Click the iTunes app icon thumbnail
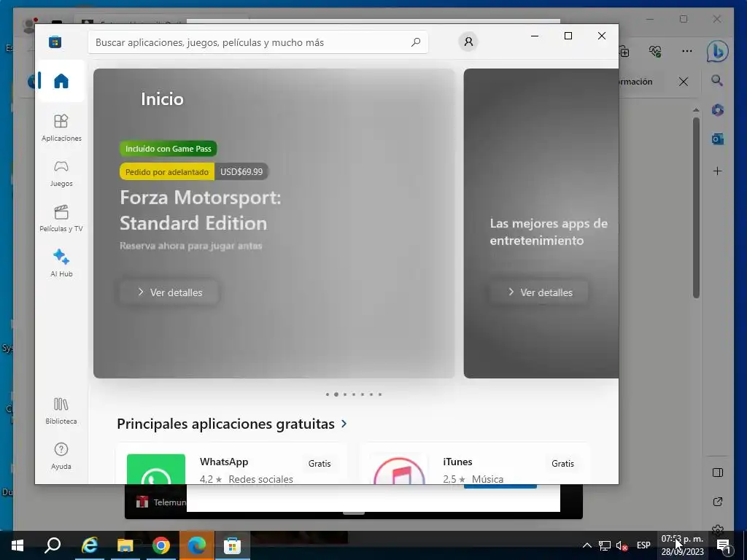 coord(399,469)
